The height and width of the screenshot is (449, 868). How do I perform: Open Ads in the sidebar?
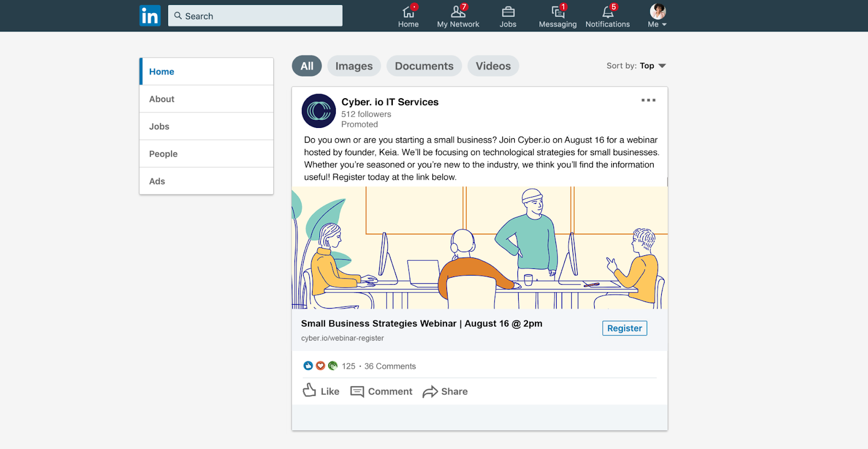point(206,181)
